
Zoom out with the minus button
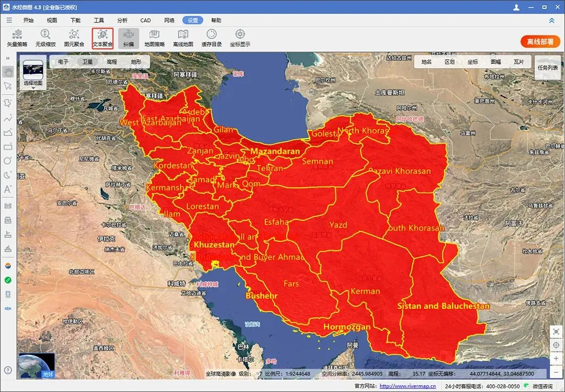556,372
